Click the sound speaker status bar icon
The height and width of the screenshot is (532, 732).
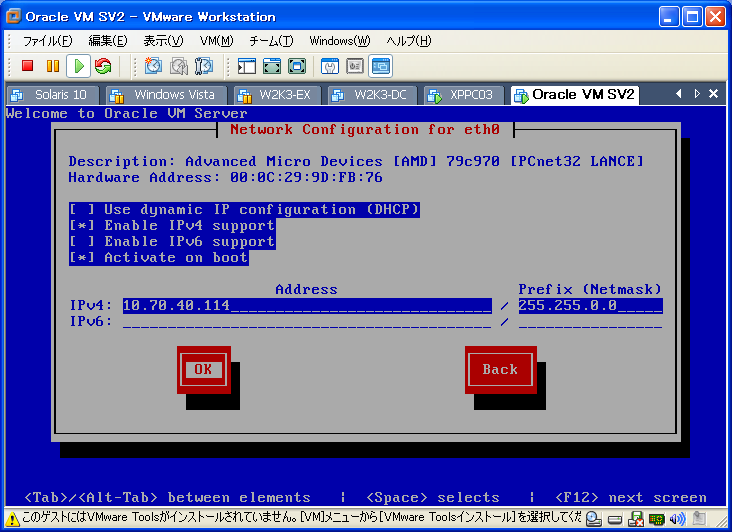pos(677,518)
